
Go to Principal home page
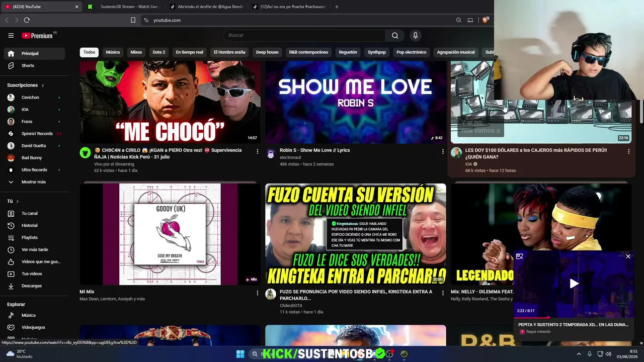point(34,53)
